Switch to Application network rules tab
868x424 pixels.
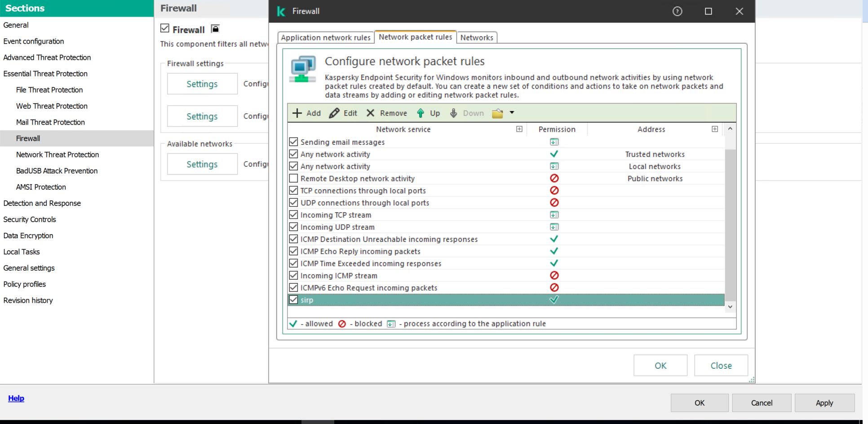[x=326, y=37]
